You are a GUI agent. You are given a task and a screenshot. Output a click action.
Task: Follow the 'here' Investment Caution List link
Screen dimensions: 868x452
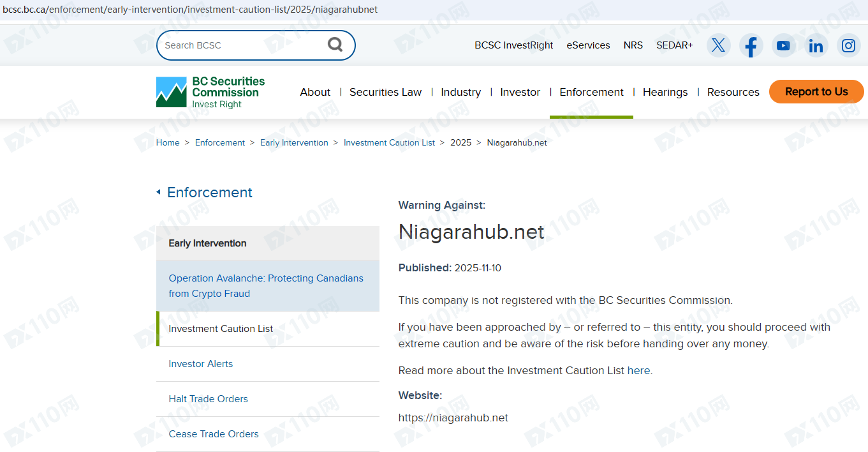(638, 370)
